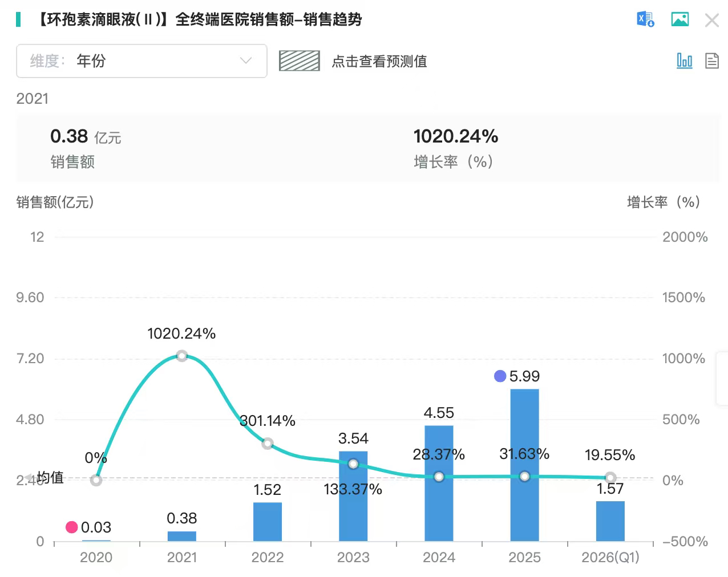The image size is (728, 577).
Task: Click the 1020.24% summary growth value
Action: 456,136
